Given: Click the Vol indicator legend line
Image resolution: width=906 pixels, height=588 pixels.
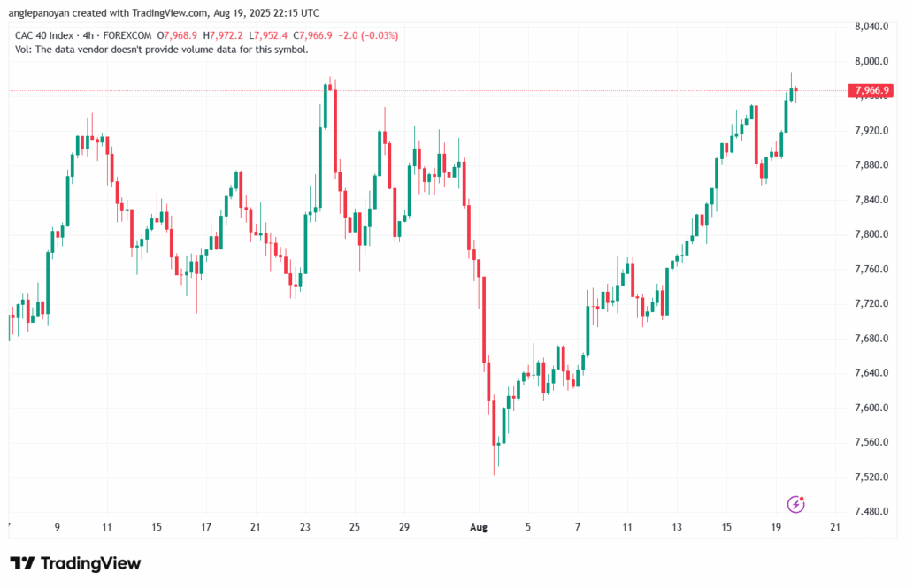Looking at the screenshot, I should click(162, 50).
